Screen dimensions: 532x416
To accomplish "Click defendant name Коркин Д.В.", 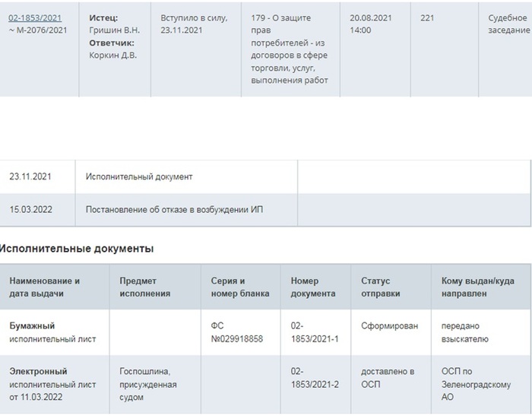I will tap(113, 56).
